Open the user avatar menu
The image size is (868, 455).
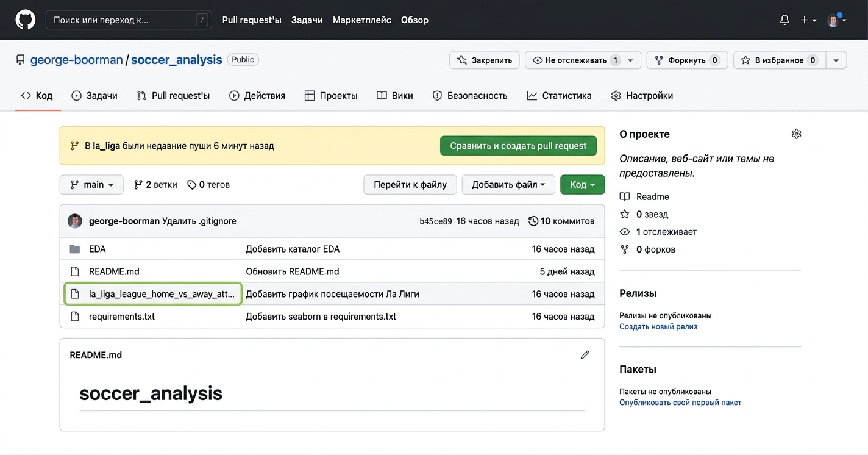click(x=836, y=20)
